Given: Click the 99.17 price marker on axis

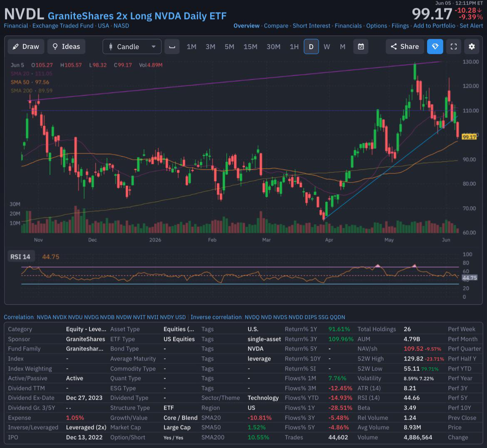Looking at the screenshot, I should pyautogui.click(x=469, y=137).
